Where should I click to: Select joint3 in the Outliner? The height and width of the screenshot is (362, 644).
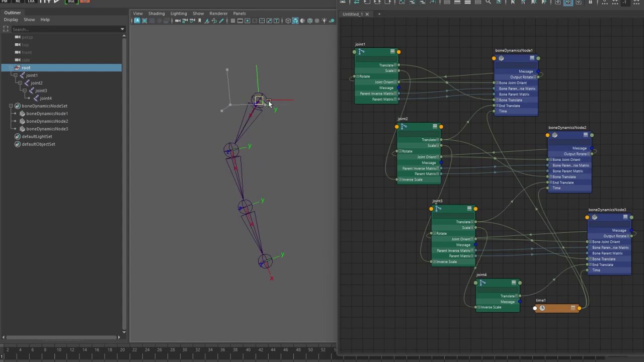click(x=41, y=90)
